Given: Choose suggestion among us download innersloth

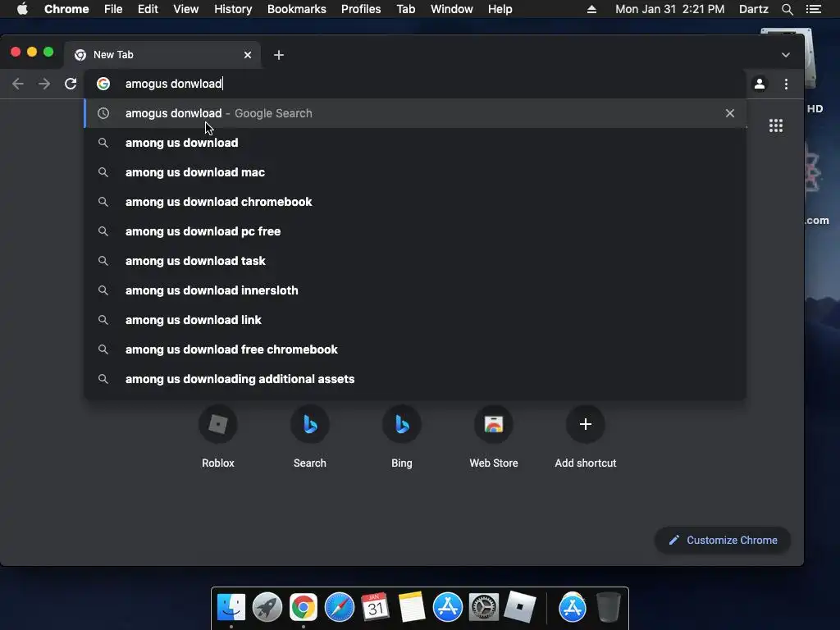Looking at the screenshot, I should tap(415, 290).
